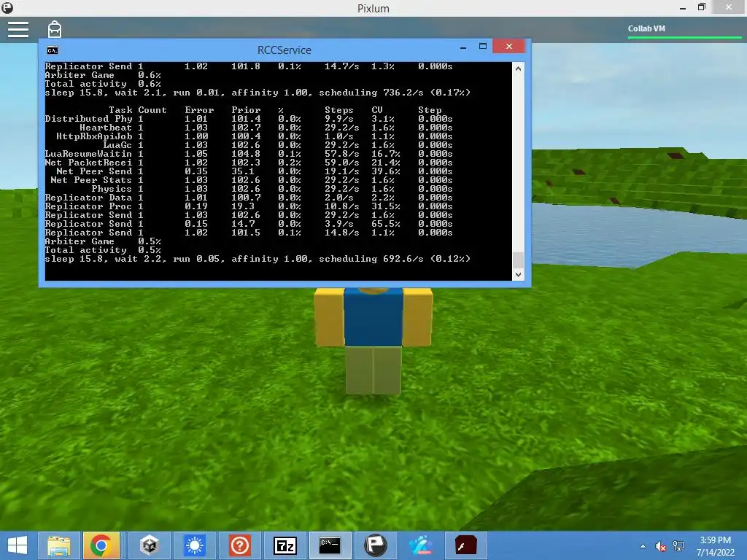Click the scheduling 692.6/s line
Viewport: 747px width, 560px height.
[258, 259]
